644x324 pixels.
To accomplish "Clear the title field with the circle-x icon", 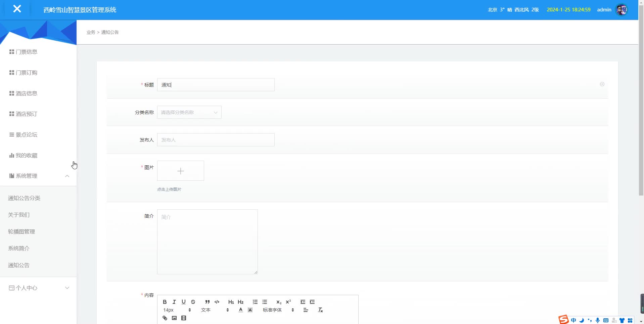I will coord(602,84).
